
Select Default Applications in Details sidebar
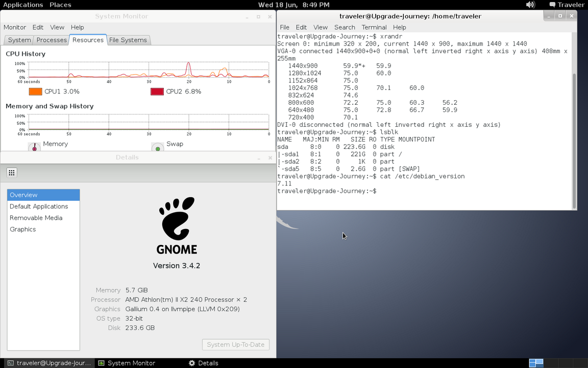(43, 206)
